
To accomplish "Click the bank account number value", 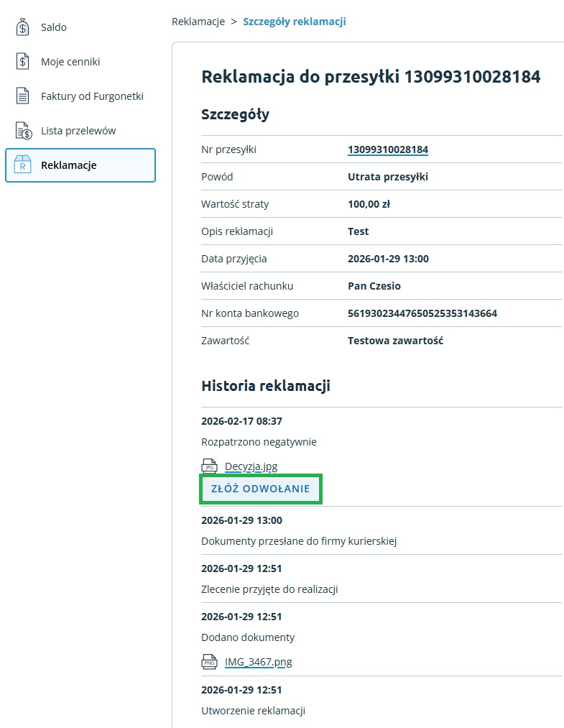I will click(422, 313).
